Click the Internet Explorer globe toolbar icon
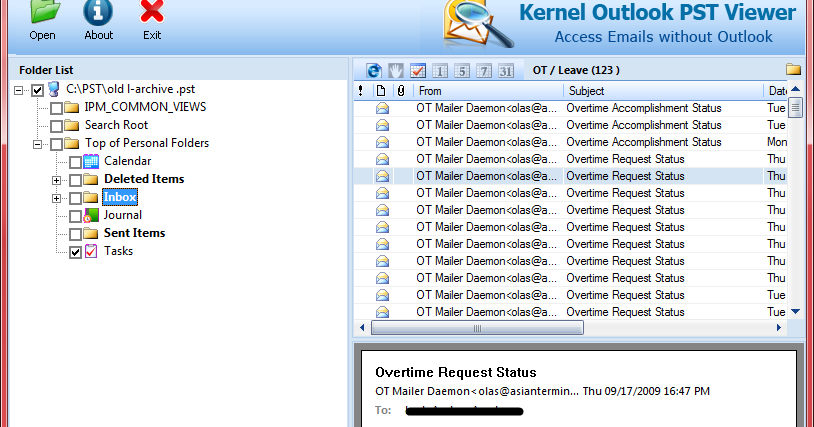This screenshot has width=814, height=427. coord(374,71)
